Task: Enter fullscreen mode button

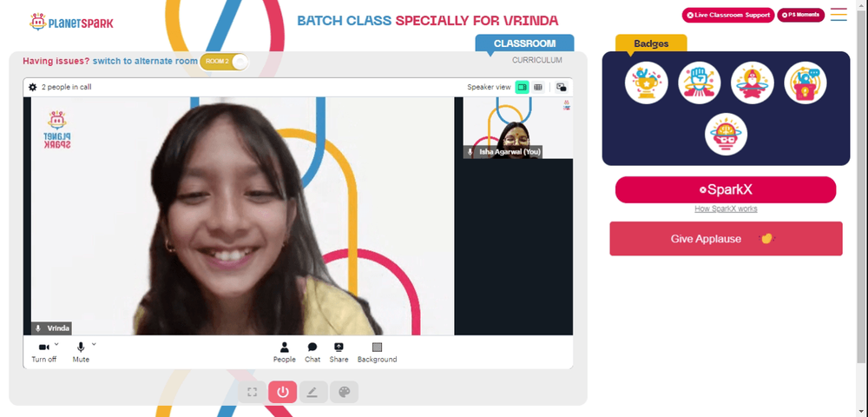Action: (x=252, y=392)
